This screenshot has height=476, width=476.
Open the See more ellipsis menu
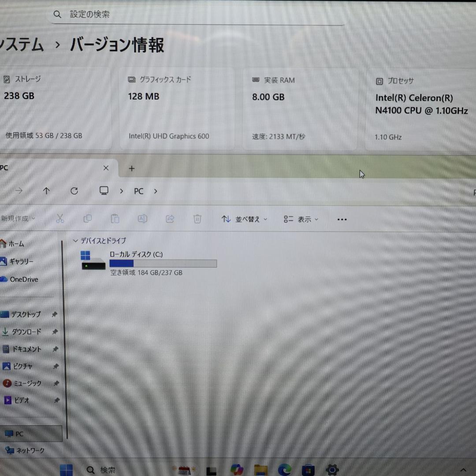(x=342, y=219)
